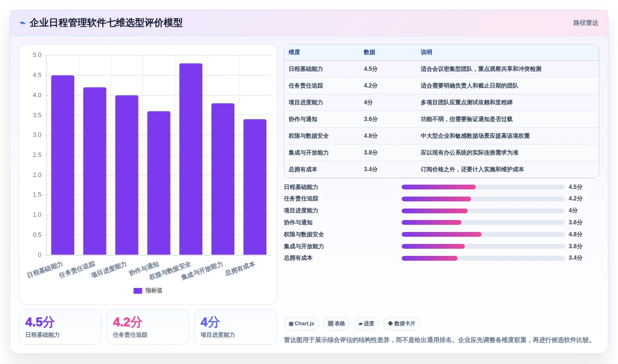Click the description 功能不弱，但需要验证通知是否过载

pos(467,119)
